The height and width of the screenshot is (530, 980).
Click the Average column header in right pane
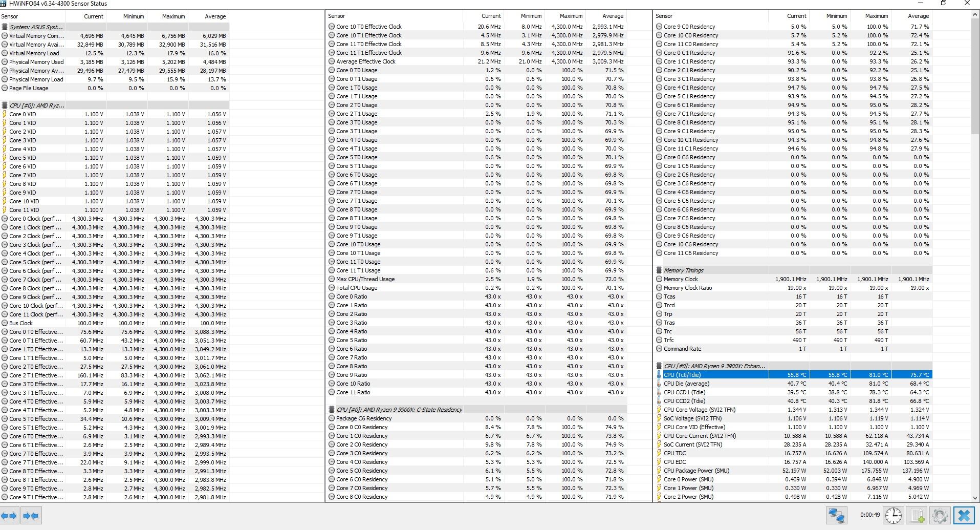(x=911, y=16)
